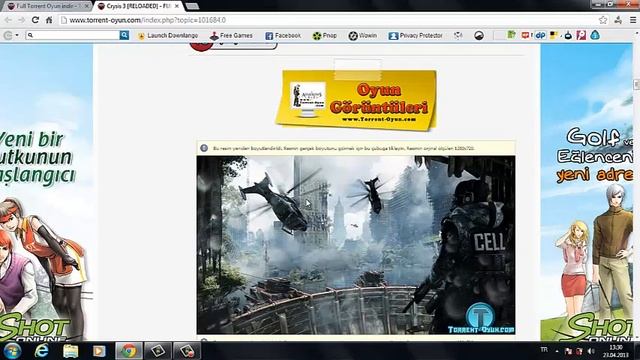
Task: Close the Crysis 3 [RELOADED] tab
Action: click(177, 6)
